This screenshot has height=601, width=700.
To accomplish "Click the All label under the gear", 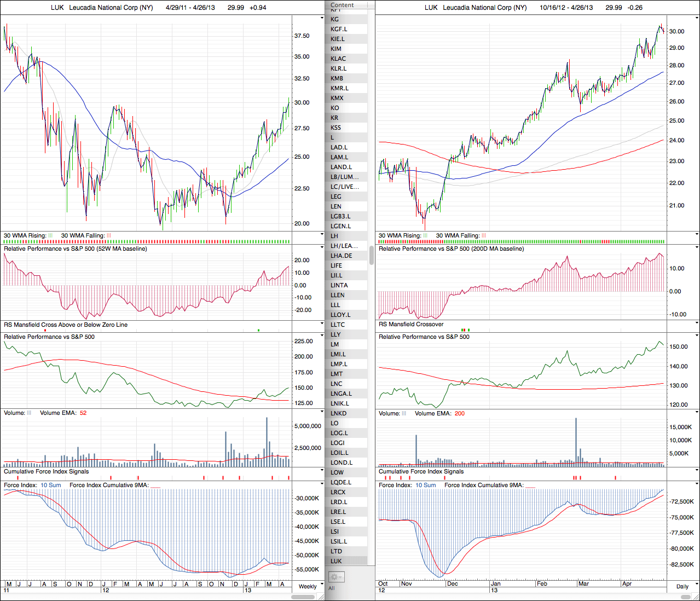I will pyautogui.click(x=331, y=588).
